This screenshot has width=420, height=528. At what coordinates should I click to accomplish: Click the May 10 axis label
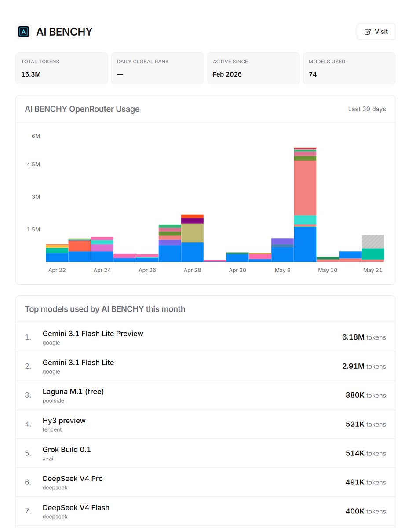click(x=328, y=270)
